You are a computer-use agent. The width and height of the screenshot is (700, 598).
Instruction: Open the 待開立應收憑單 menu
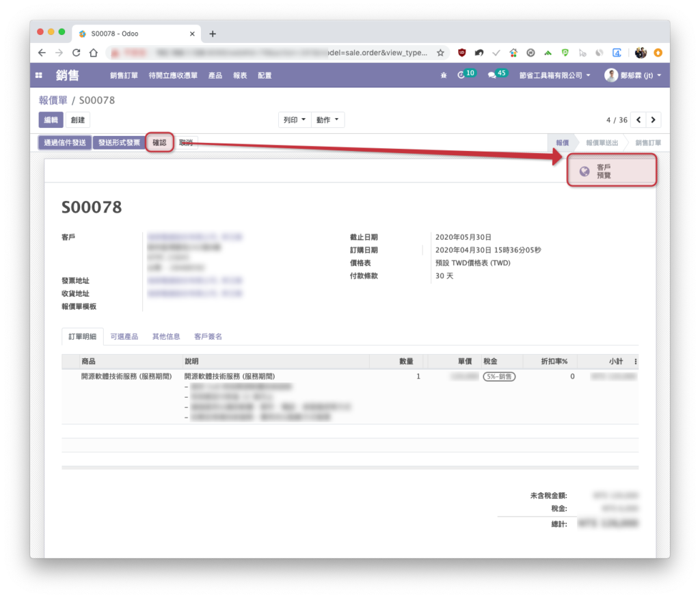click(173, 75)
